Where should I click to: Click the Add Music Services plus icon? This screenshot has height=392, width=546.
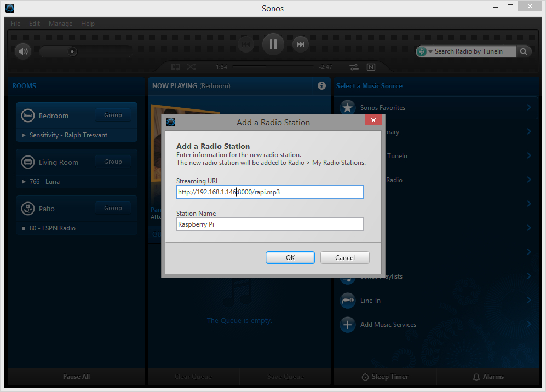347,325
